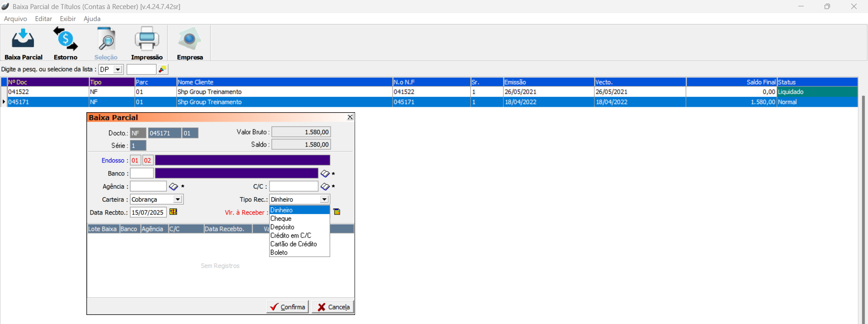Screen dimensions: 868x324
Task: Expand the Carteira dropdown
Action: coord(178,200)
